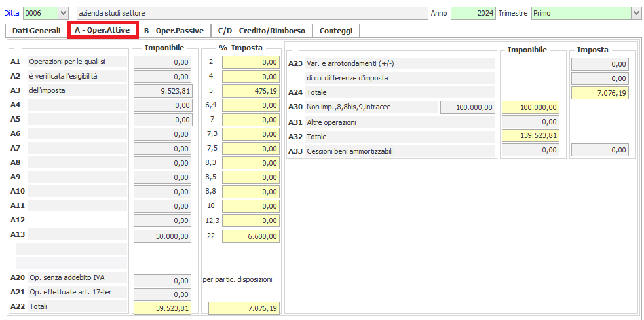Click the A33 Cessioni beni Imponibile field
Screen dimensions: 644x320
click(531, 151)
